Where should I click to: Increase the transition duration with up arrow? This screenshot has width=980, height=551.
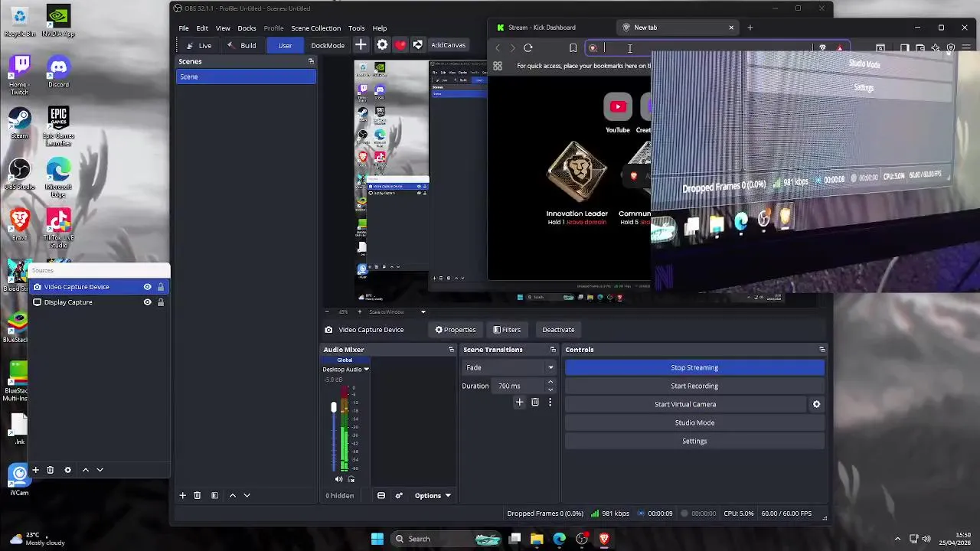(550, 383)
